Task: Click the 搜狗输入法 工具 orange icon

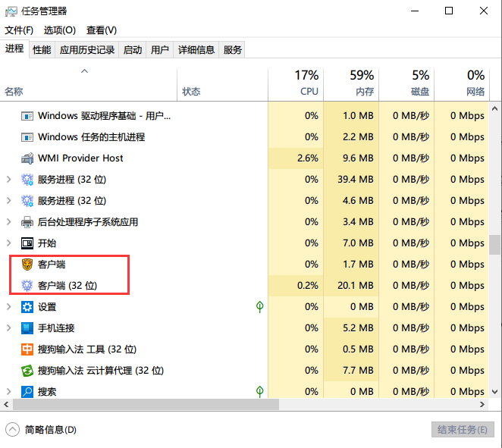Action: (x=27, y=349)
